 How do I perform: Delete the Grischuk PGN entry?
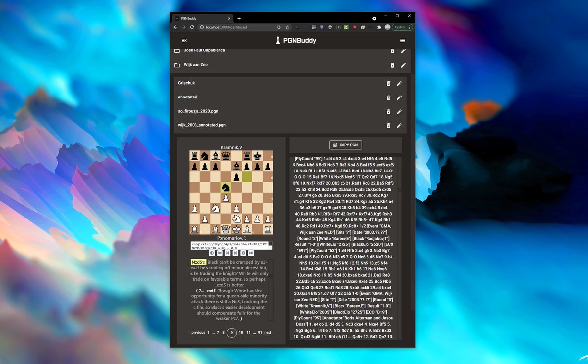388,84
